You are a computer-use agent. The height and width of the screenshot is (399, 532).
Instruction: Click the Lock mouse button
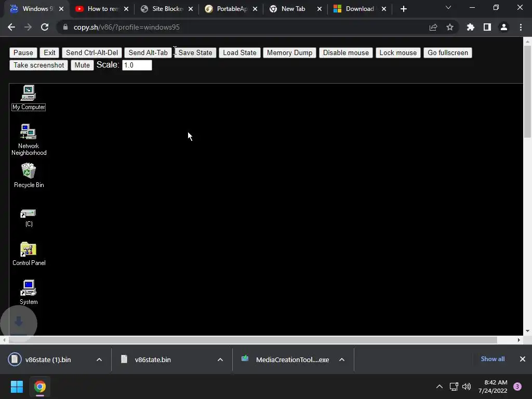pyautogui.click(x=398, y=52)
